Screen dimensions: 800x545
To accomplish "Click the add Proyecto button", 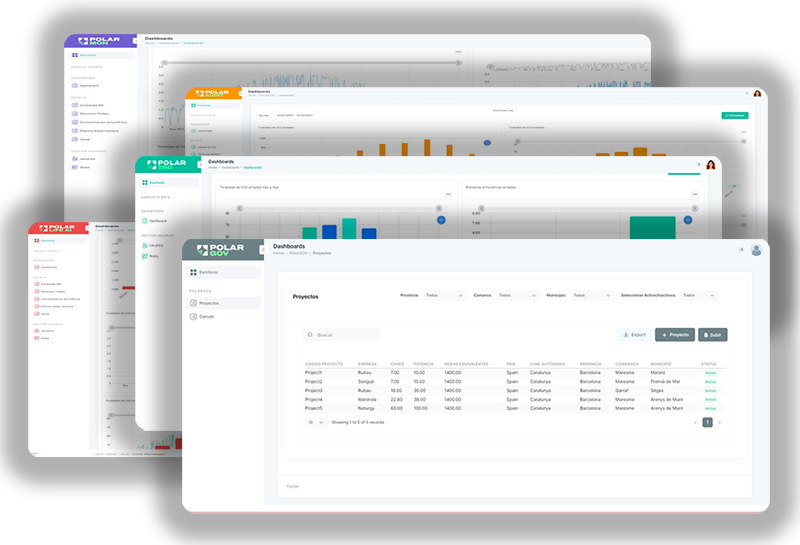I will [x=675, y=335].
